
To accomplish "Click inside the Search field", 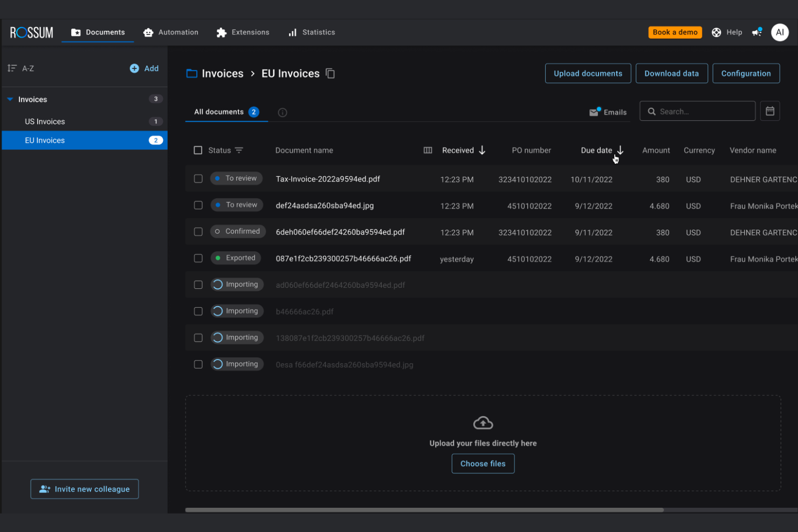I will (x=697, y=111).
